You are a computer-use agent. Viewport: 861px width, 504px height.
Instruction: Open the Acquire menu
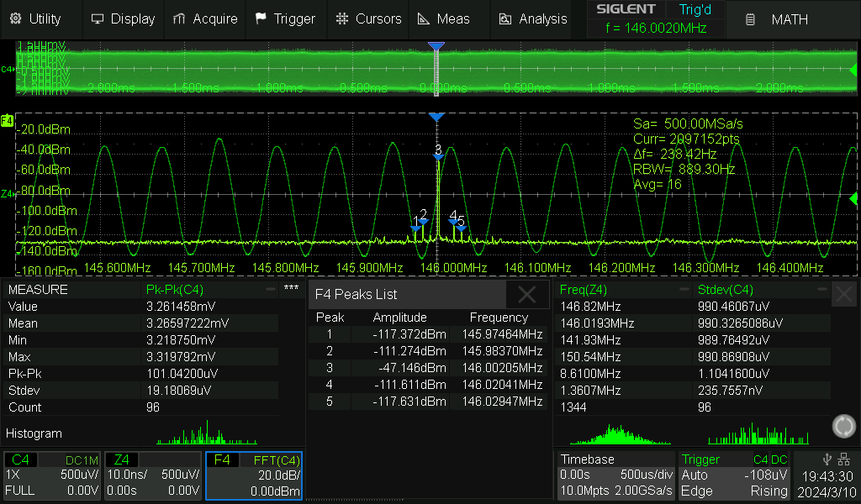[x=205, y=18]
